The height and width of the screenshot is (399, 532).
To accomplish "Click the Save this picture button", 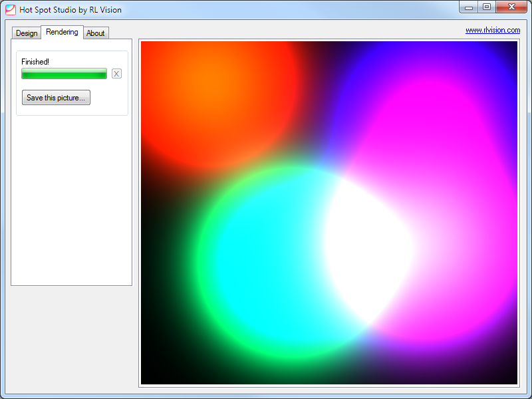I will pos(56,98).
